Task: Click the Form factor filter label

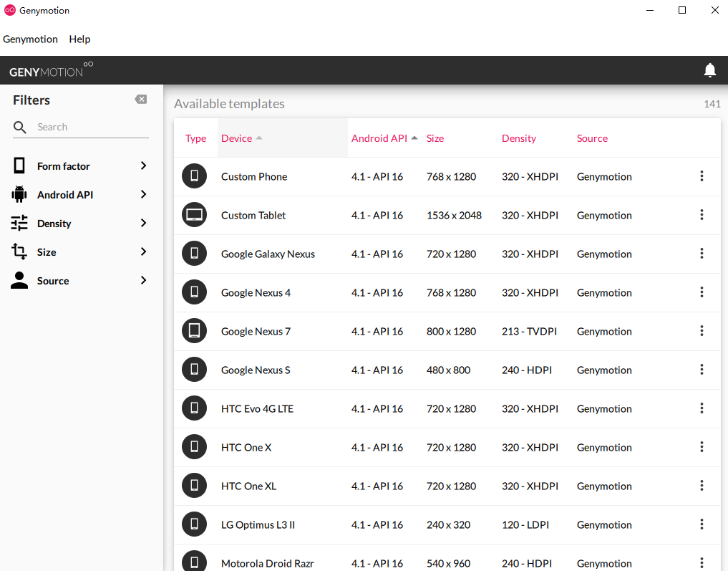Action: tap(63, 166)
